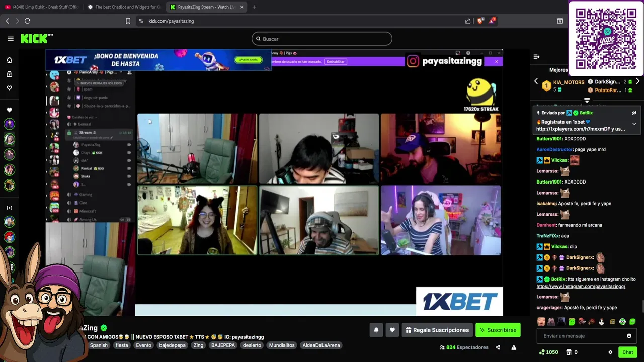Share the stream via share icon
This screenshot has width=644, height=362.
tap(498, 347)
